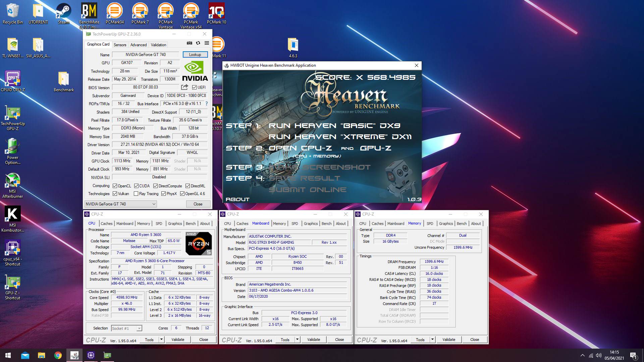Toggle the UEFI checkbox in GPU-Z

point(194,87)
